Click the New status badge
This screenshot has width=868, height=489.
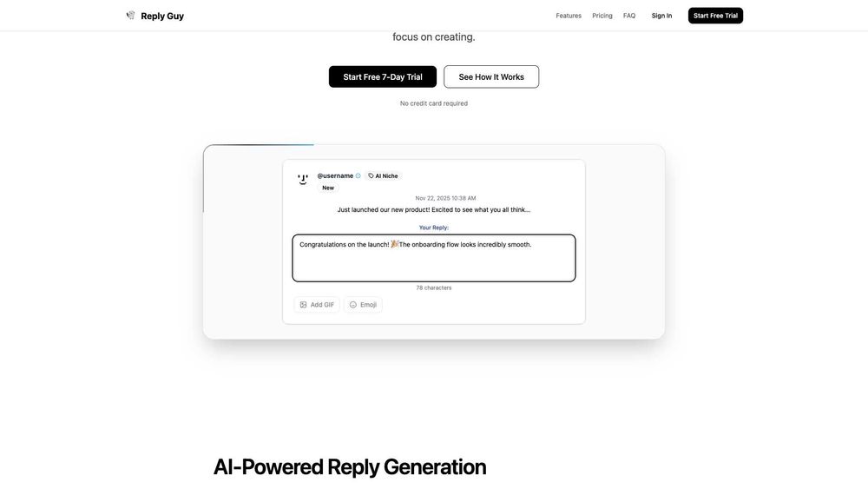[328, 188]
